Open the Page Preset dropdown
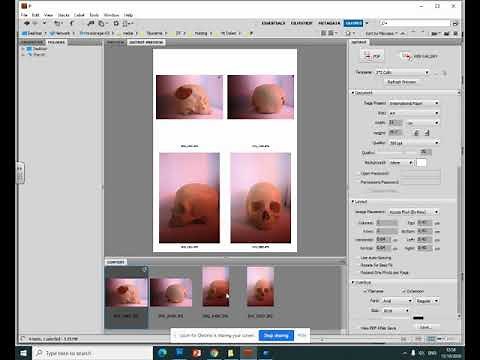 point(414,103)
